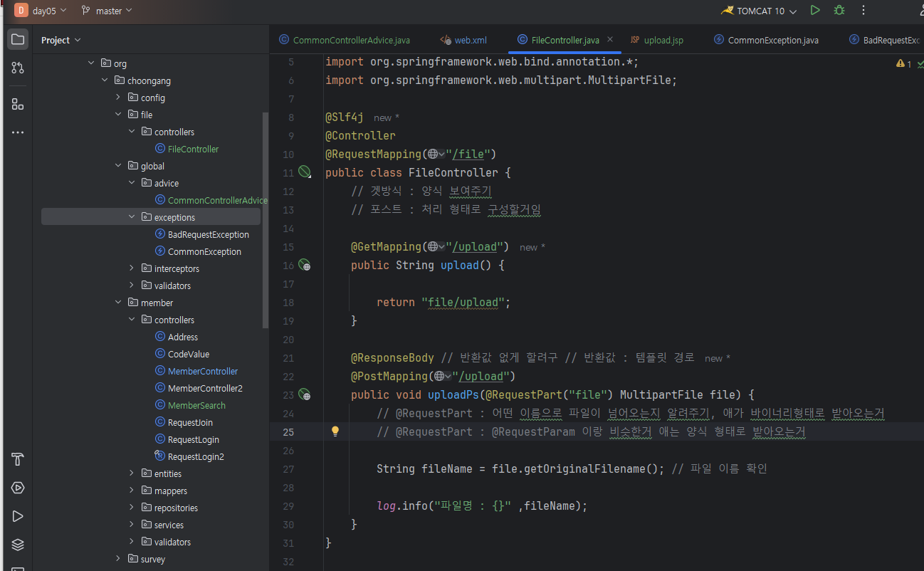The height and width of the screenshot is (571, 924).
Task: Select CommonException in the project tree
Action: [198, 251]
